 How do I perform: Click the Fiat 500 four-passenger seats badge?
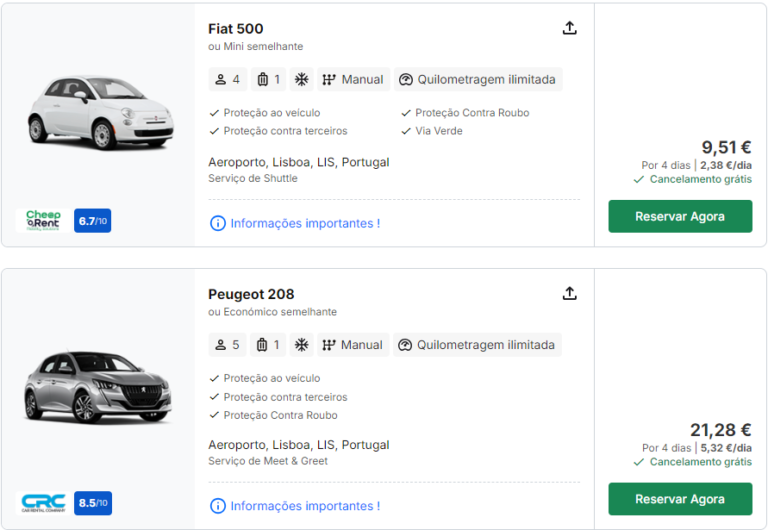(227, 79)
